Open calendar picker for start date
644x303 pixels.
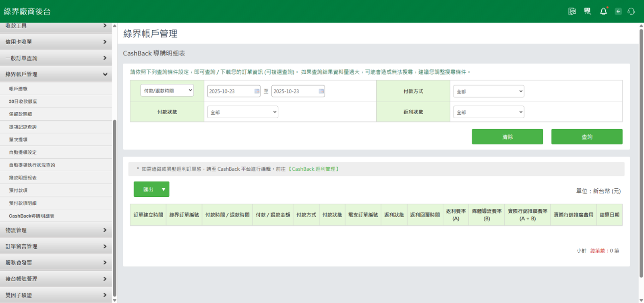(257, 91)
